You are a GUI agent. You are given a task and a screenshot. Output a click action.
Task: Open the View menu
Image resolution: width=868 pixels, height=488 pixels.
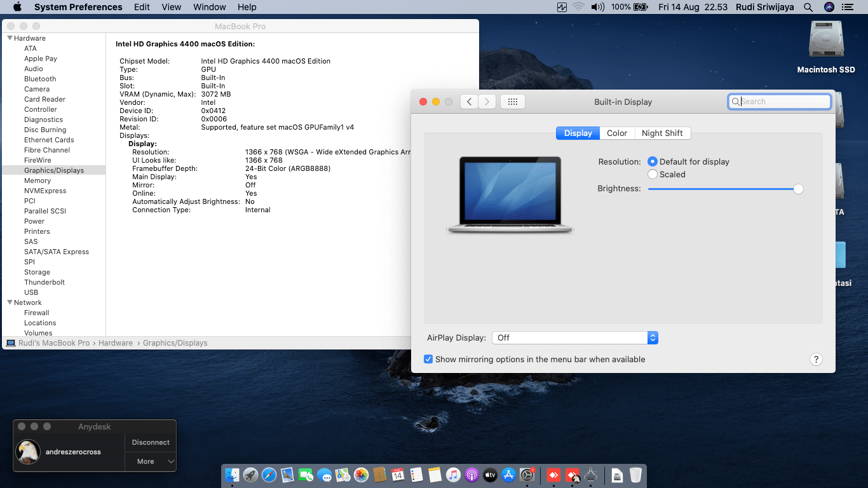(172, 7)
